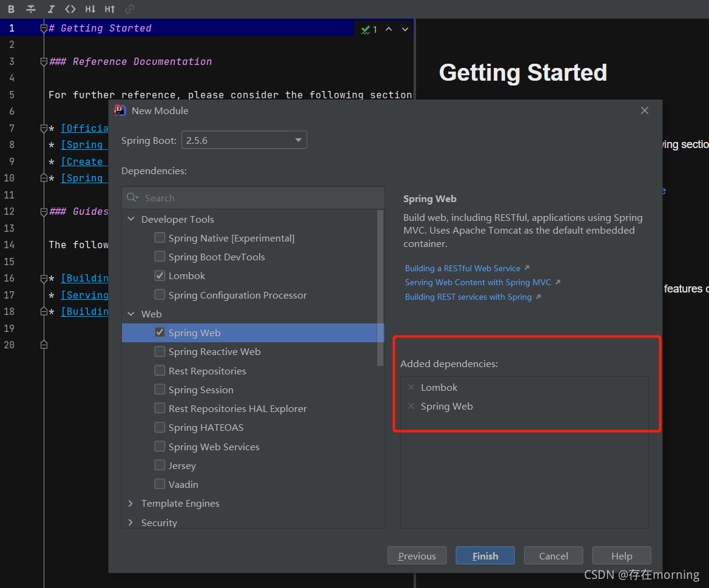
Task: Close the New Module dialog
Action: pyautogui.click(x=645, y=111)
